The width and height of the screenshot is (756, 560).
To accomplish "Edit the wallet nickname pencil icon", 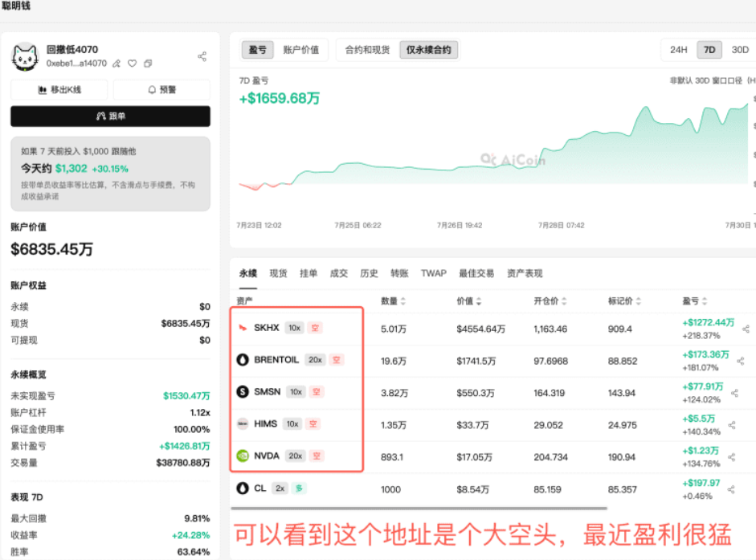I will (116, 63).
